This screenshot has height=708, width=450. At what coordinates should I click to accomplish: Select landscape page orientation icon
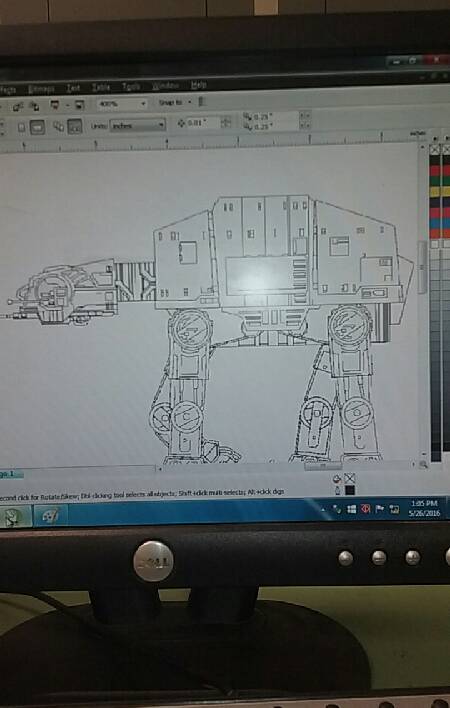point(37,127)
